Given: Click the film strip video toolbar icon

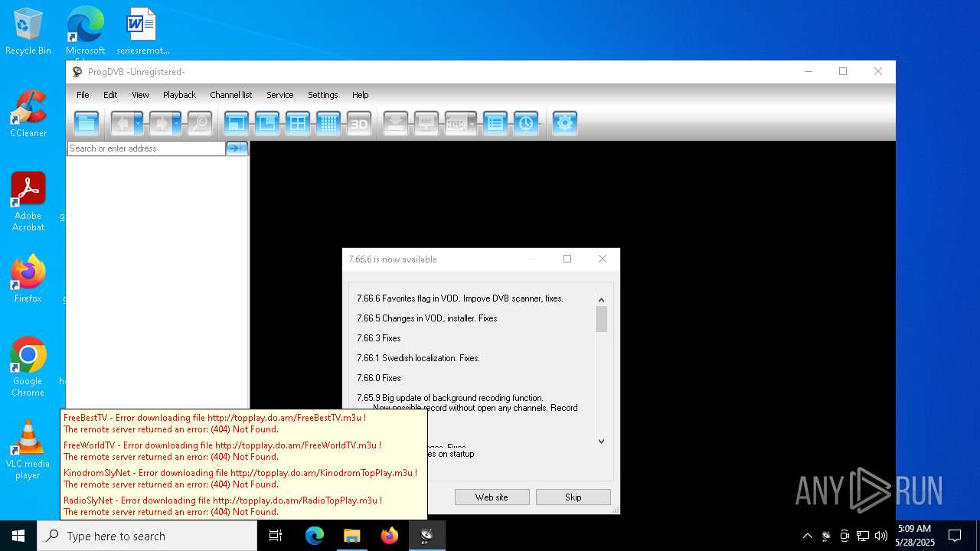Looking at the screenshot, I should click(x=456, y=123).
